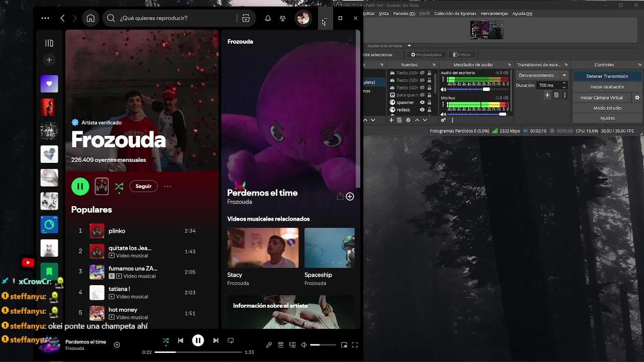
Task: Add a source with the OBS plus icon
Action: pyautogui.click(x=391, y=120)
